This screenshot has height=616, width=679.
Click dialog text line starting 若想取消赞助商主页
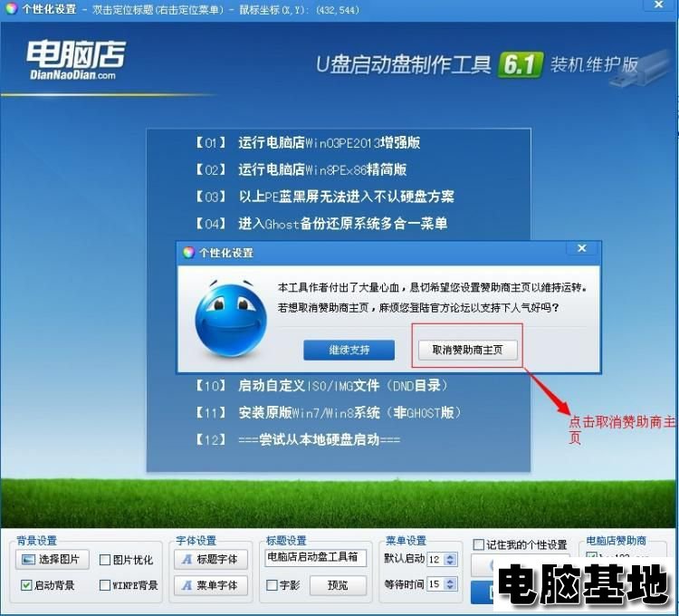[418, 308]
